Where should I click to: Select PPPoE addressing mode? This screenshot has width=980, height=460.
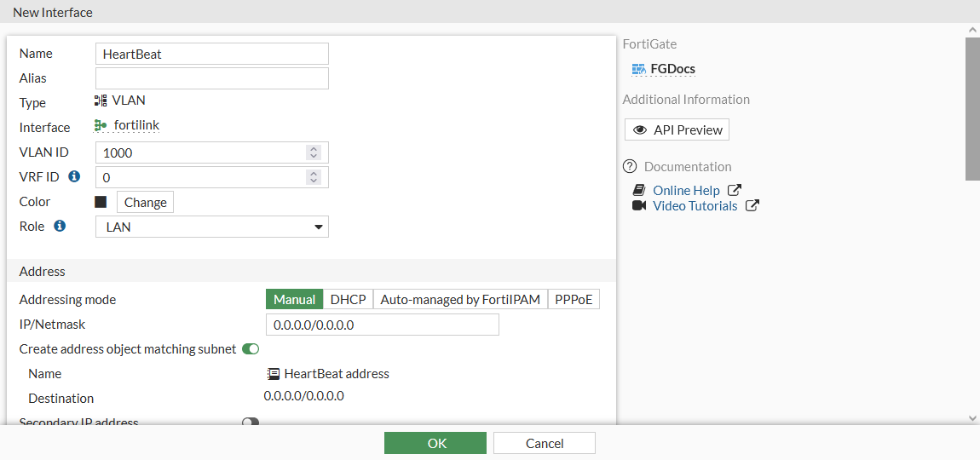point(574,300)
